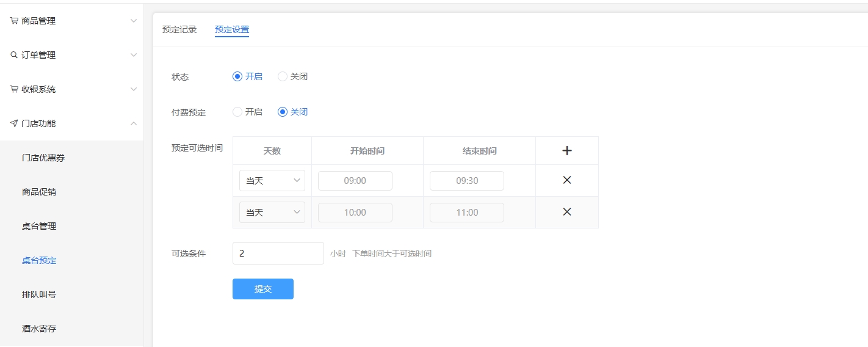This screenshot has width=868, height=347.
Task: Set 状态 to 关闭
Action: (x=283, y=77)
